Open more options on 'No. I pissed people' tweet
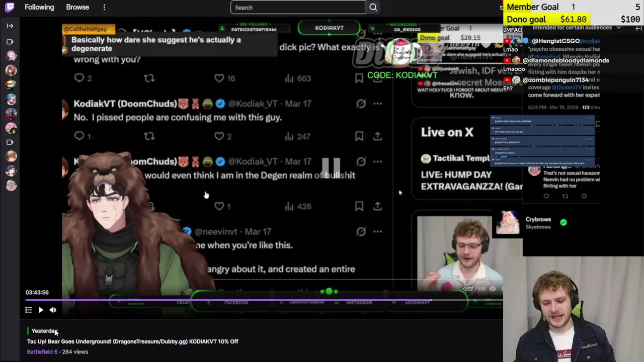This screenshot has height=362, width=644. (377, 104)
